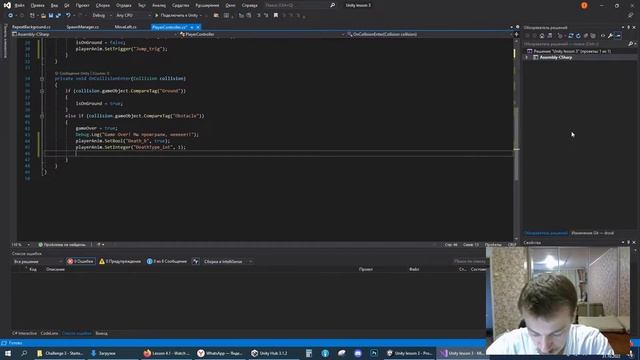Switch to SpawnManager.cs tab

[82, 27]
